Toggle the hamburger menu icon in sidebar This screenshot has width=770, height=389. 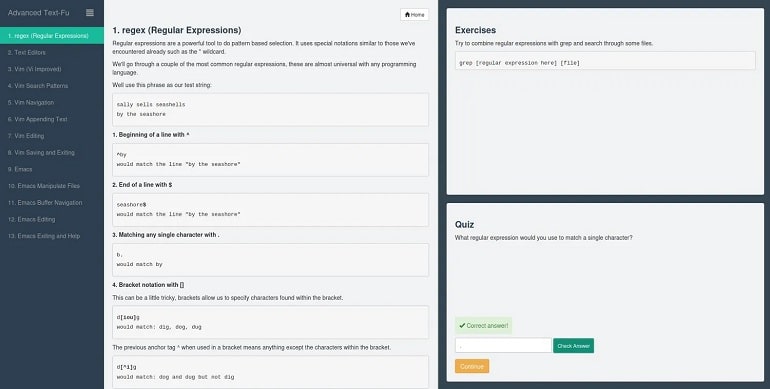(90, 13)
